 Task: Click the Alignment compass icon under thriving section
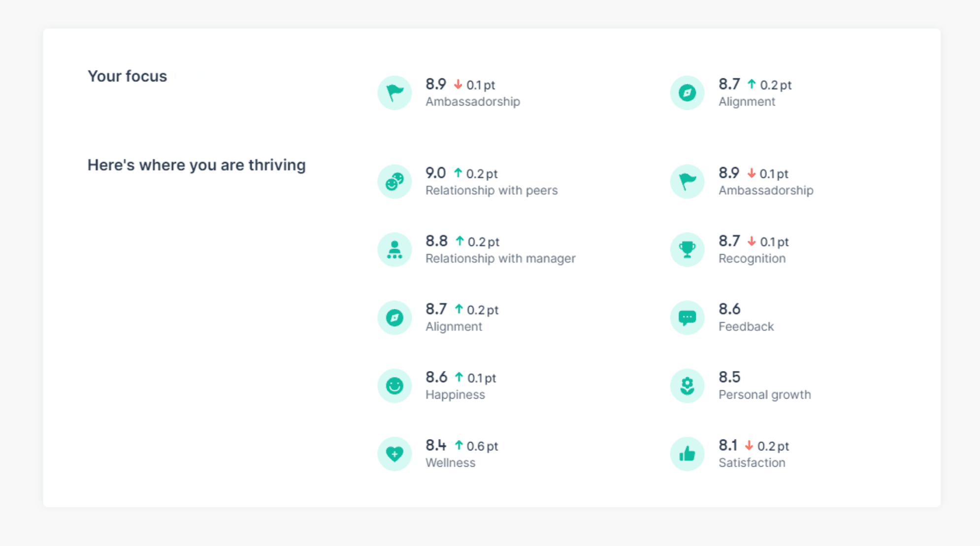(394, 318)
